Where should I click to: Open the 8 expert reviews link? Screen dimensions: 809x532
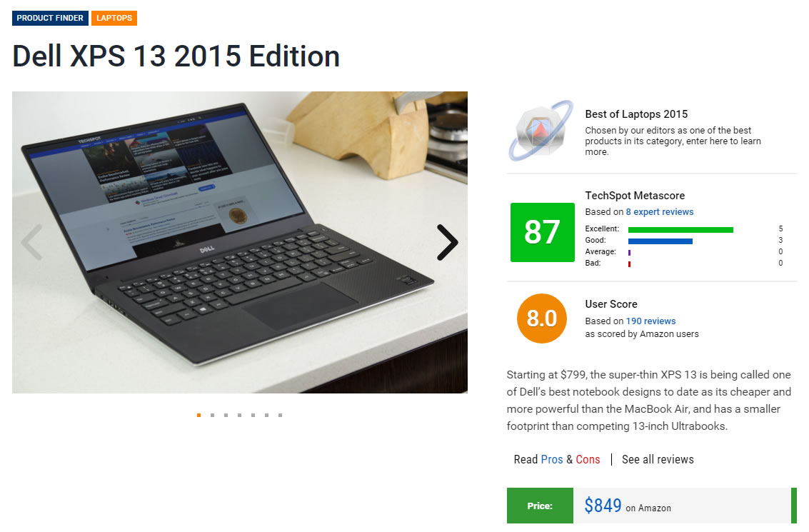pyautogui.click(x=659, y=211)
